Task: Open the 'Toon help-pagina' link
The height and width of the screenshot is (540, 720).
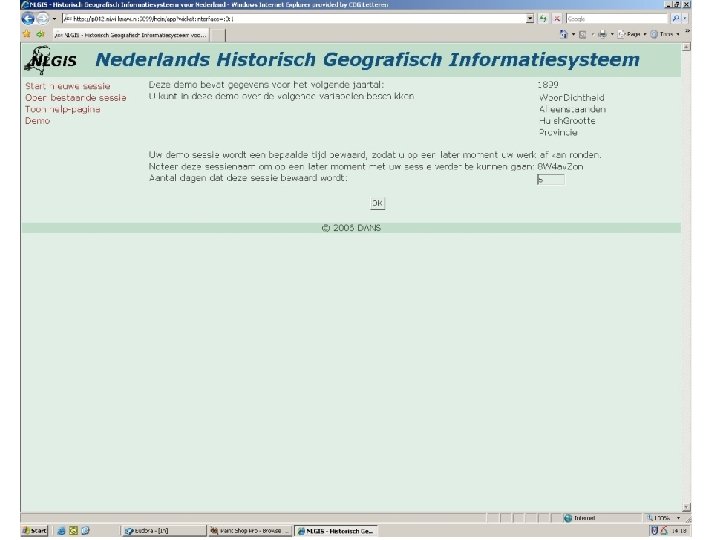Action: [x=62, y=109]
